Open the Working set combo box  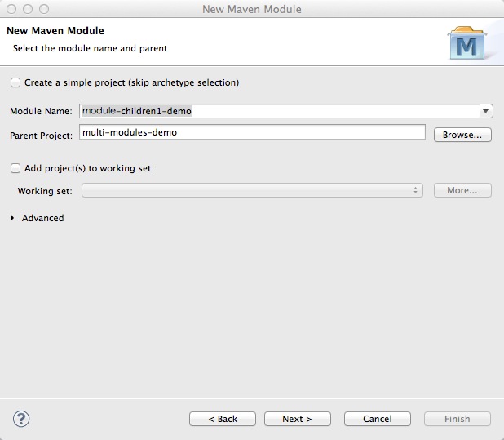252,190
